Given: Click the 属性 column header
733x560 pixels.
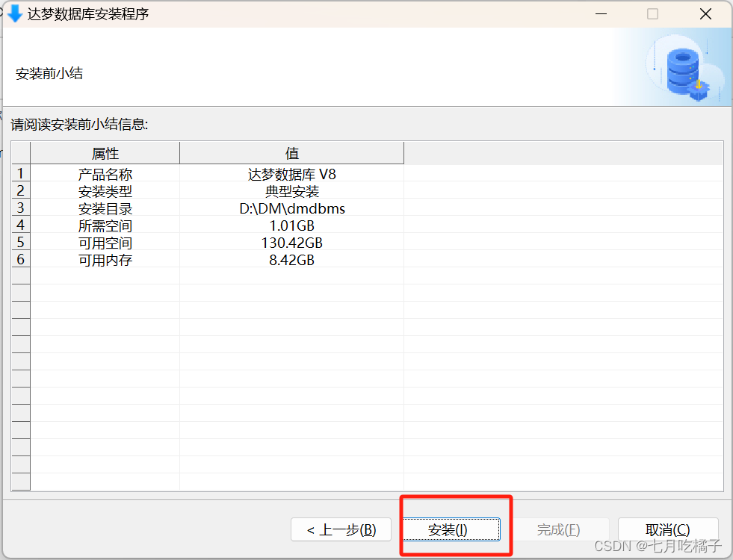Looking at the screenshot, I should [x=105, y=153].
